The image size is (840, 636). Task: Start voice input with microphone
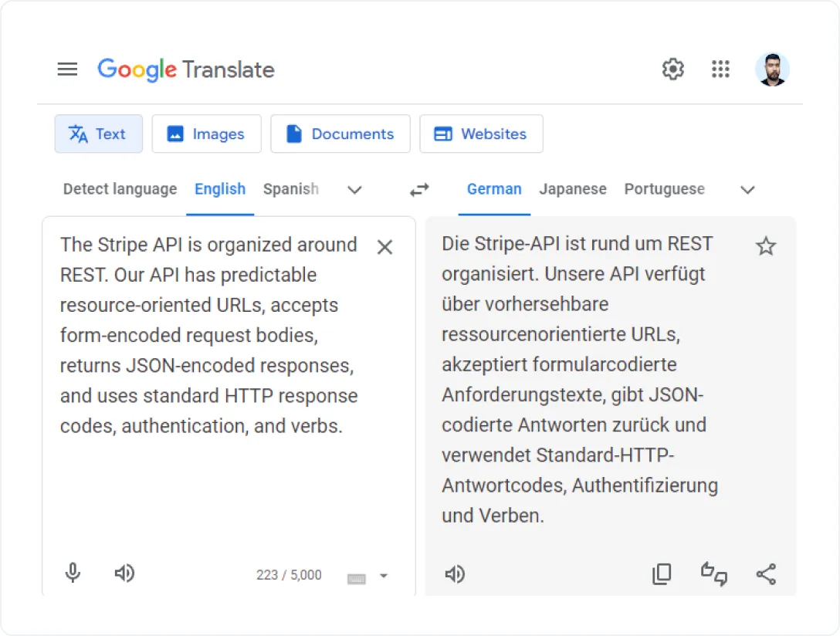73,573
